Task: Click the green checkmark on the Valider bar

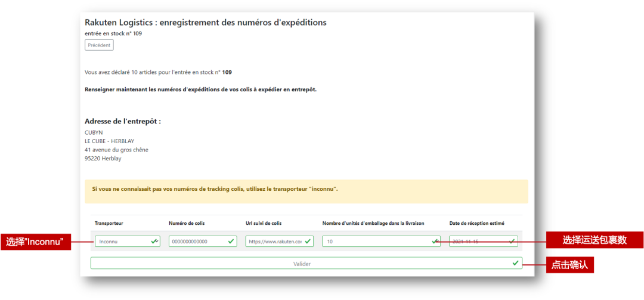Action: click(515, 263)
